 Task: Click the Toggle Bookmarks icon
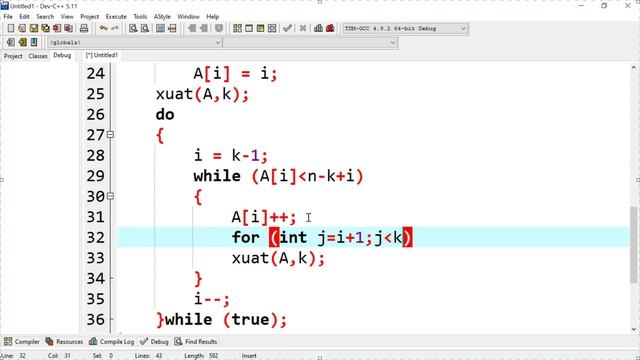pos(22,42)
